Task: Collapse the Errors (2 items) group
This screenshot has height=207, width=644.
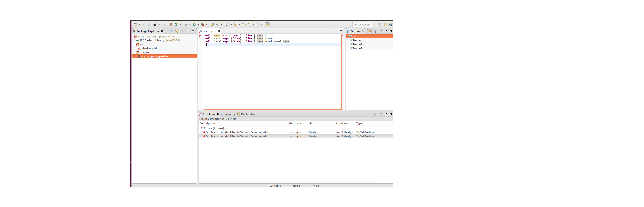Action: (200, 128)
